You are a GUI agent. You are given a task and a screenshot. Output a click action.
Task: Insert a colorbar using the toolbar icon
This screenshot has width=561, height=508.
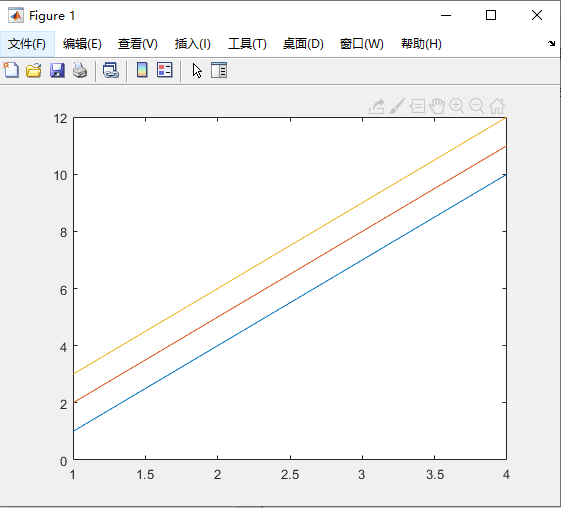click(142, 70)
